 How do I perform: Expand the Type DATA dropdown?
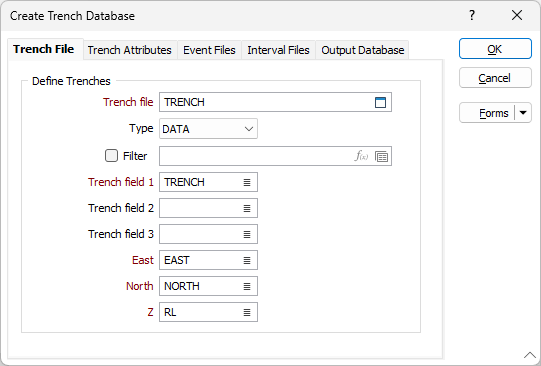[x=208, y=129]
